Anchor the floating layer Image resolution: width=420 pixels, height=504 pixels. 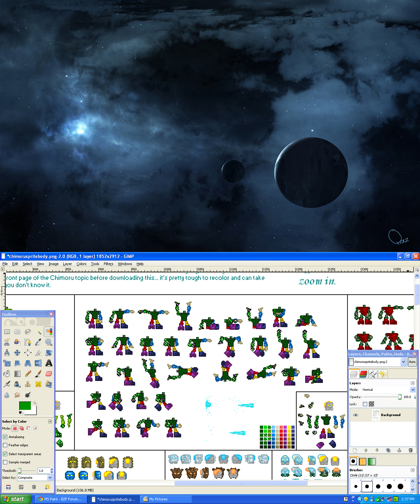point(399,450)
